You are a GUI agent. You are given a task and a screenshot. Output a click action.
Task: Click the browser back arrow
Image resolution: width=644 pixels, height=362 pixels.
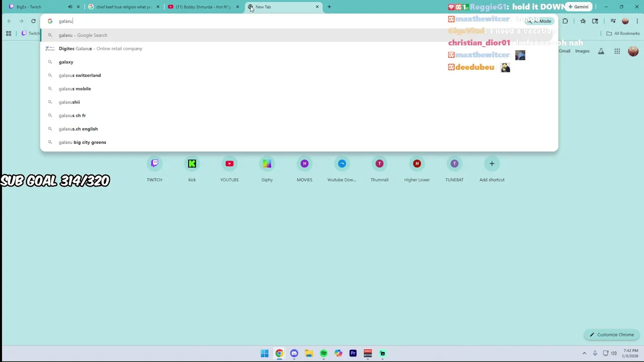pos(9,21)
